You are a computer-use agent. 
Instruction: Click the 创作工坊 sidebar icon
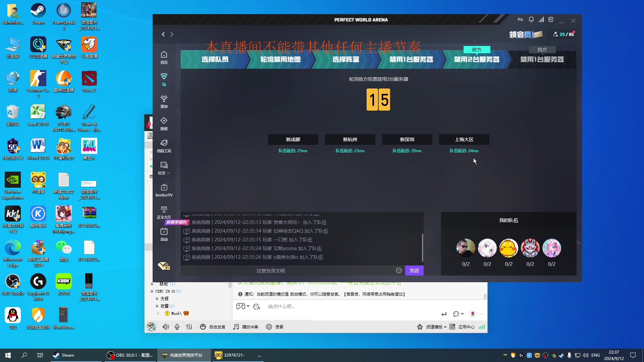pos(164,146)
